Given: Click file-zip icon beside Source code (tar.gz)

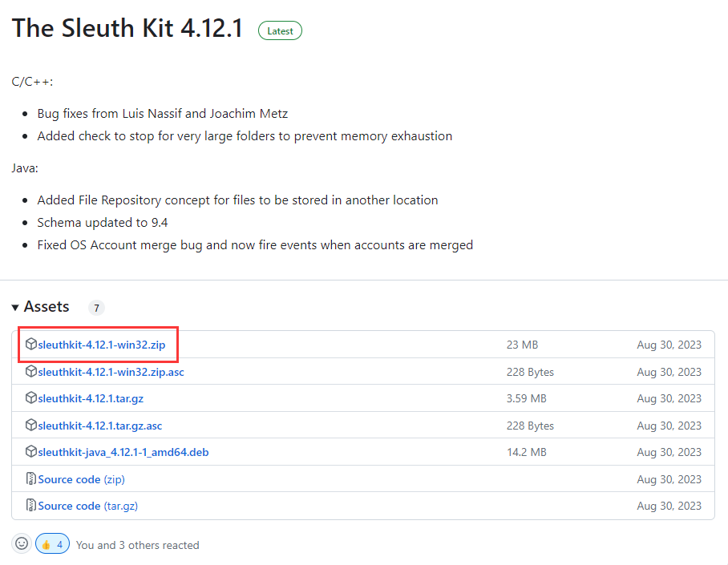Looking at the screenshot, I should pos(31,506).
